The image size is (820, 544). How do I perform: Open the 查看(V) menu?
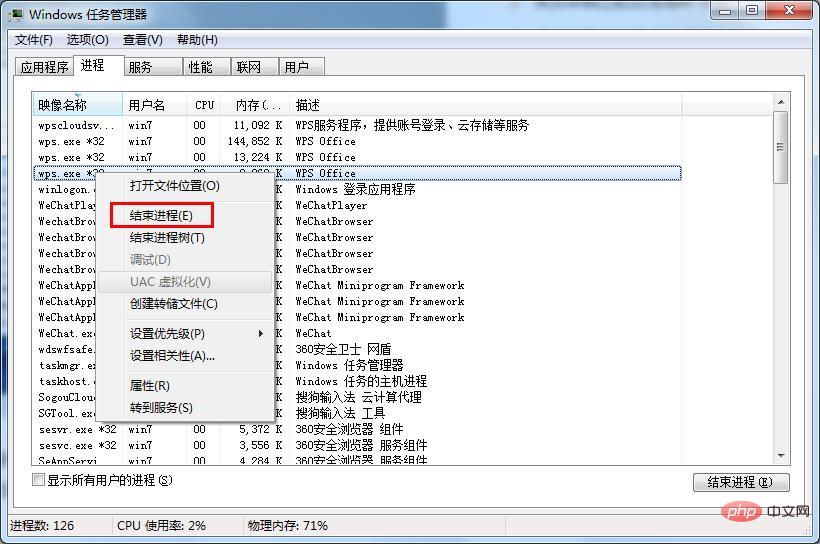click(143, 40)
